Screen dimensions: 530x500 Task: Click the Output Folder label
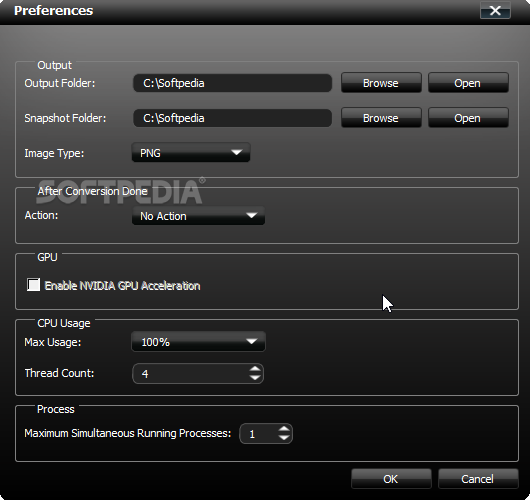point(60,83)
